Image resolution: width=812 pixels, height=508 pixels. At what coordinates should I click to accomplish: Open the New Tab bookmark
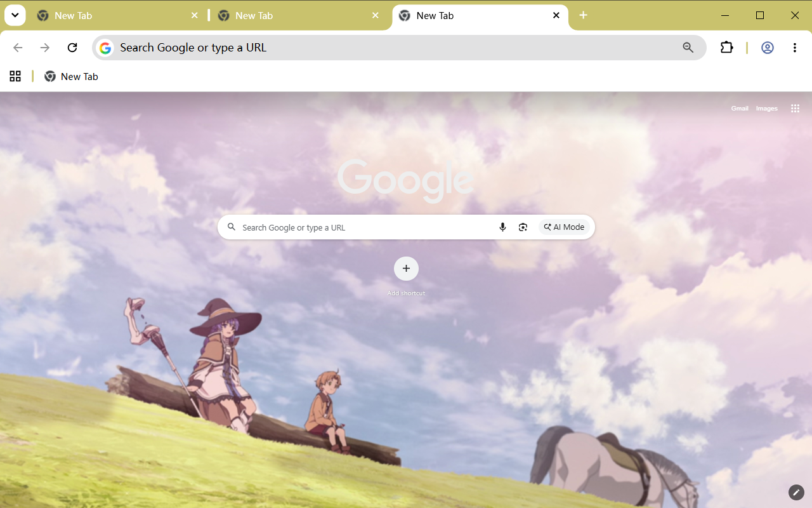pos(71,76)
